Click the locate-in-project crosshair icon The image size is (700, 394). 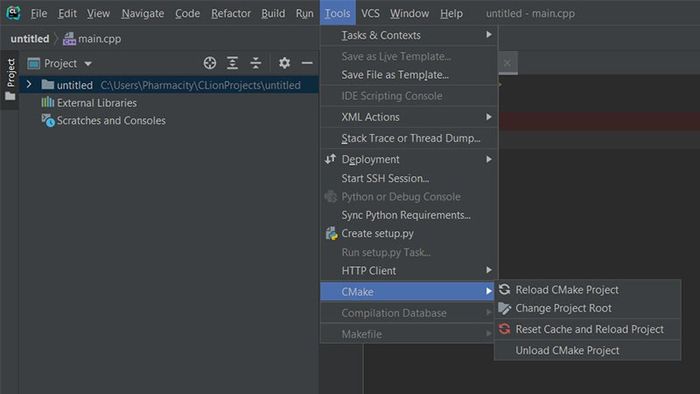[x=210, y=63]
